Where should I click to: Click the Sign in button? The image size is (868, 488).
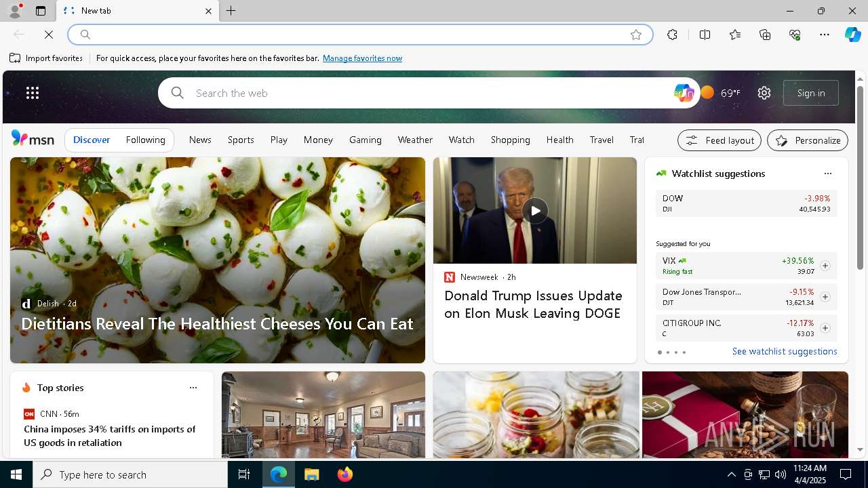click(x=811, y=93)
